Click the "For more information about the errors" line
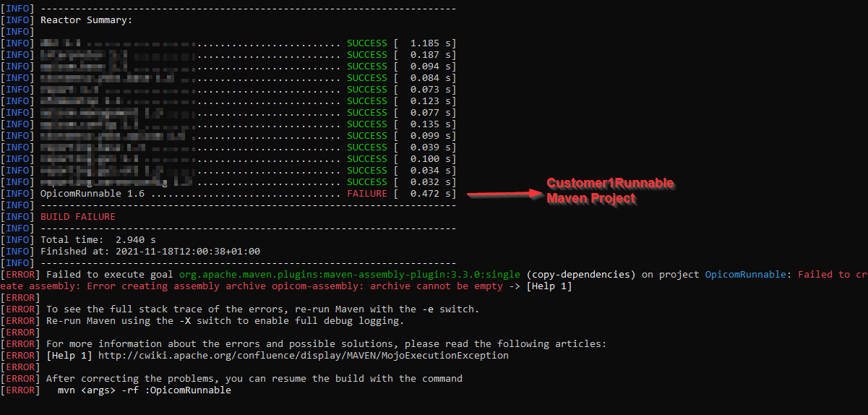The height and width of the screenshot is (415, 868). (x=327, y=344)
